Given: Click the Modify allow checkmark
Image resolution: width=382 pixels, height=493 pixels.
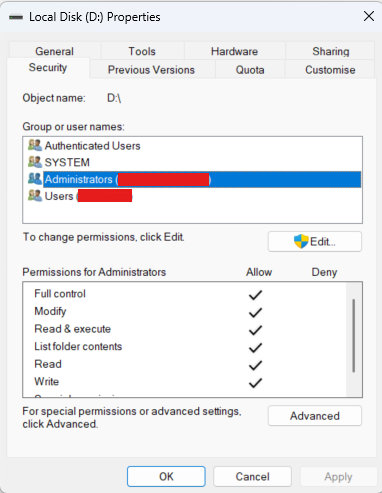Looking at the screenshot, I should (x=255, y=312).
